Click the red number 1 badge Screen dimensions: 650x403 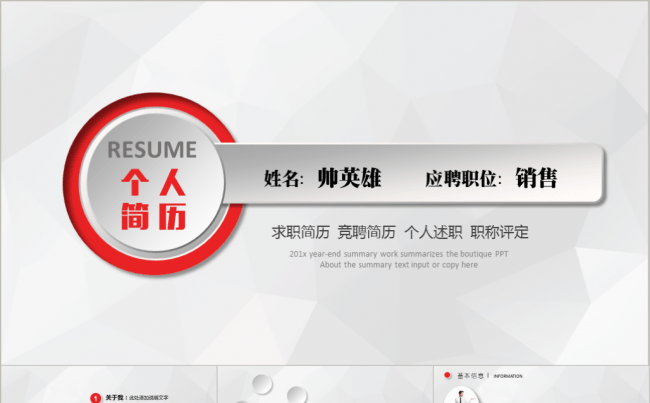pyautogui.click(x=95, y=398)
